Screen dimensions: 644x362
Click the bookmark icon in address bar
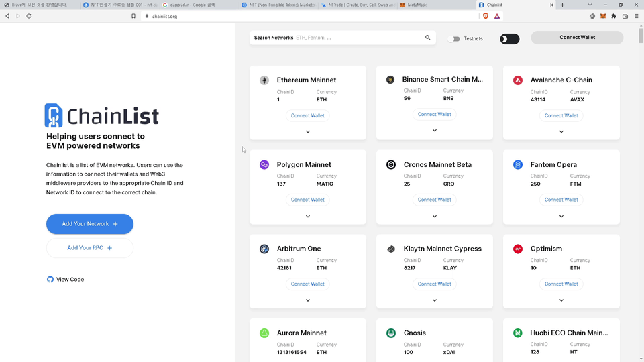pyautogui.click(x=133, y=16)
